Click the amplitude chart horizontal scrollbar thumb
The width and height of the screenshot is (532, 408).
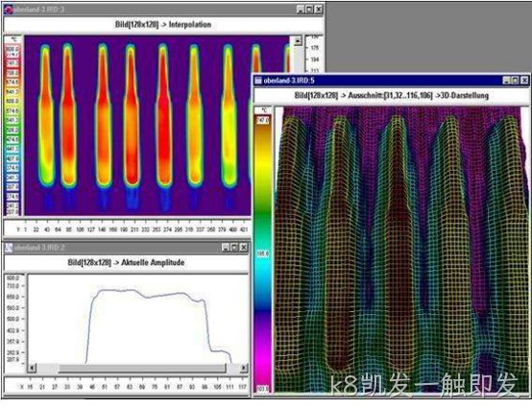click(142, 368)
